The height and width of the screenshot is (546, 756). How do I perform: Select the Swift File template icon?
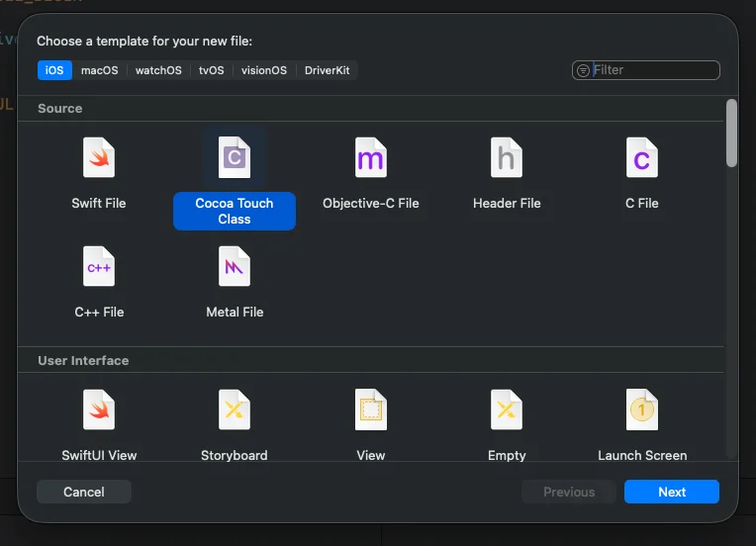pyautogui.click(x=99, y=158)
